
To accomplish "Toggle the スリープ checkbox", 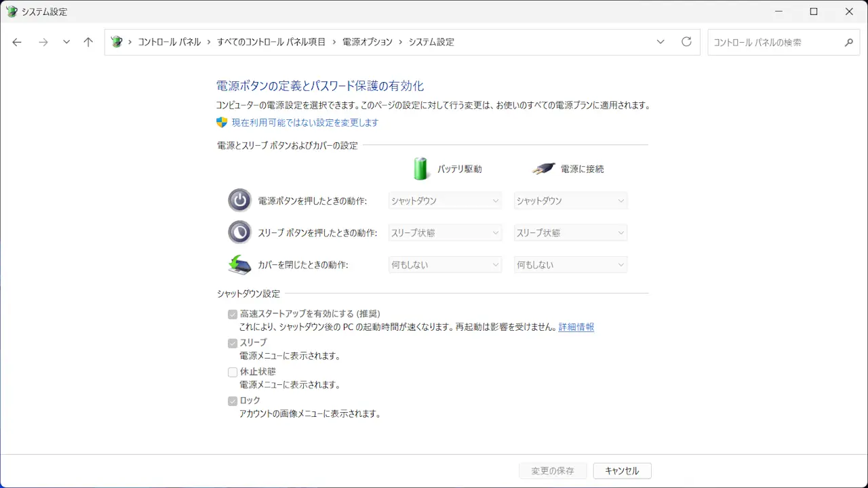I will coord(233,343).
